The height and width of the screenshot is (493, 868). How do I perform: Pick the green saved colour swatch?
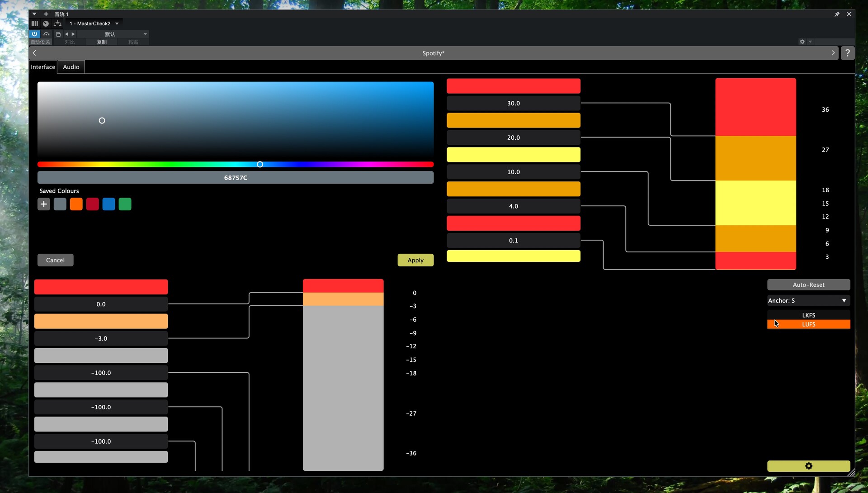point(125,204)
